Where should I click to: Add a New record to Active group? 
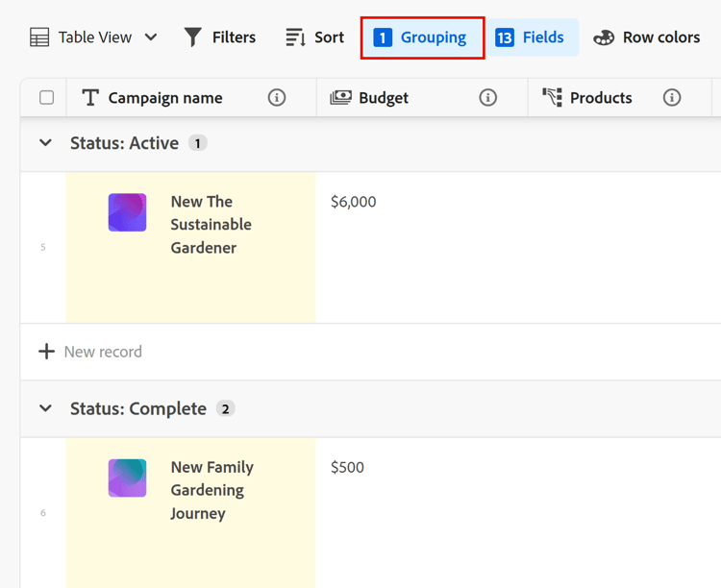90,352
